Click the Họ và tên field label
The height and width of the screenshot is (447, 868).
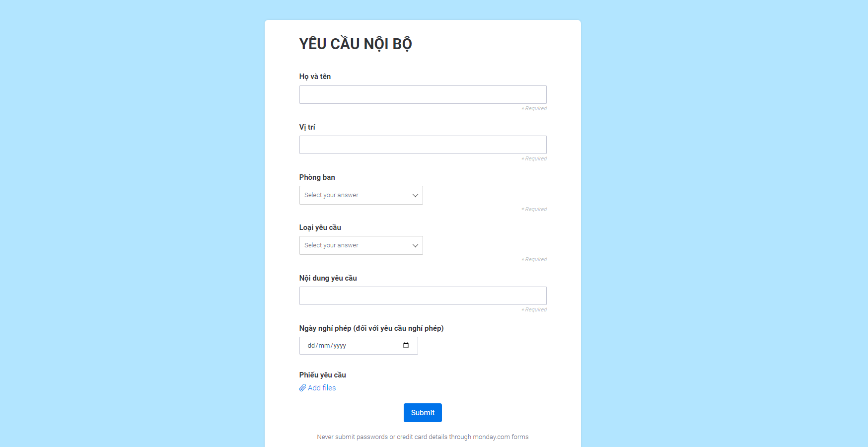[315, 76]
